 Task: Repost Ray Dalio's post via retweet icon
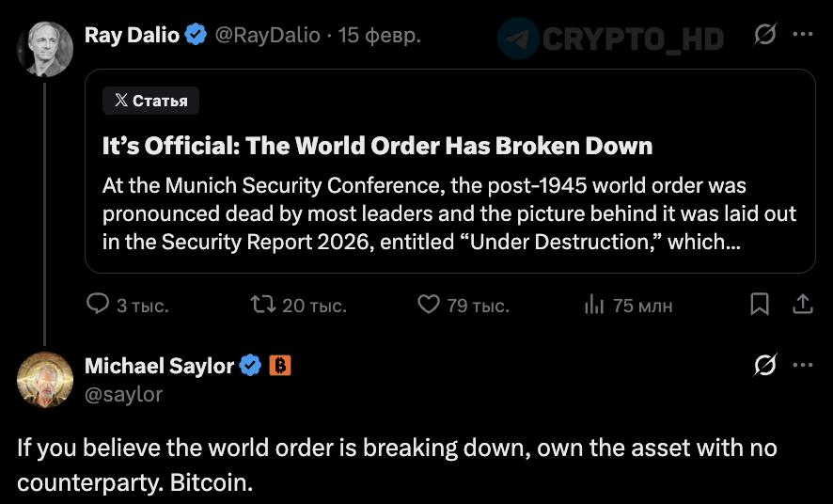click(262, 305)
